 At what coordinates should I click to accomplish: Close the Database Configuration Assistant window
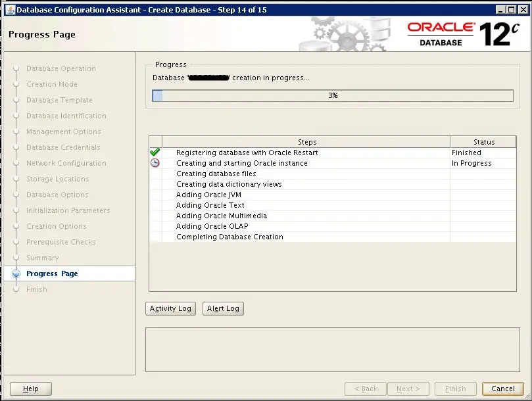click(x=523, y=10)
